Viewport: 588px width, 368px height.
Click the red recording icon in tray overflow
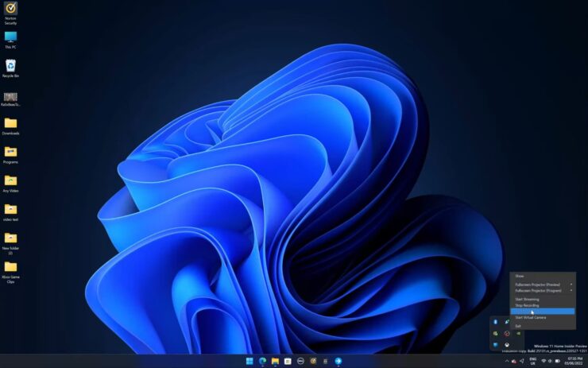pos(507,334)
